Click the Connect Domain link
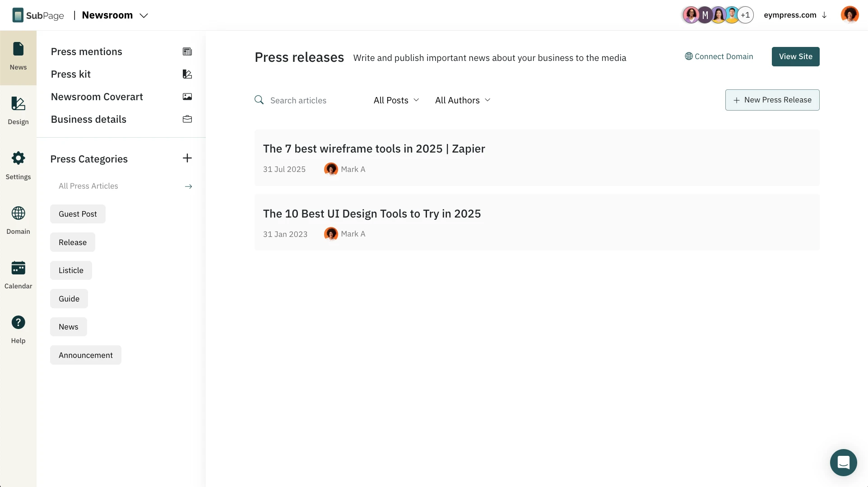Image resolution: width=868 pixels, height=487 pixels. [x=719, y=56]
